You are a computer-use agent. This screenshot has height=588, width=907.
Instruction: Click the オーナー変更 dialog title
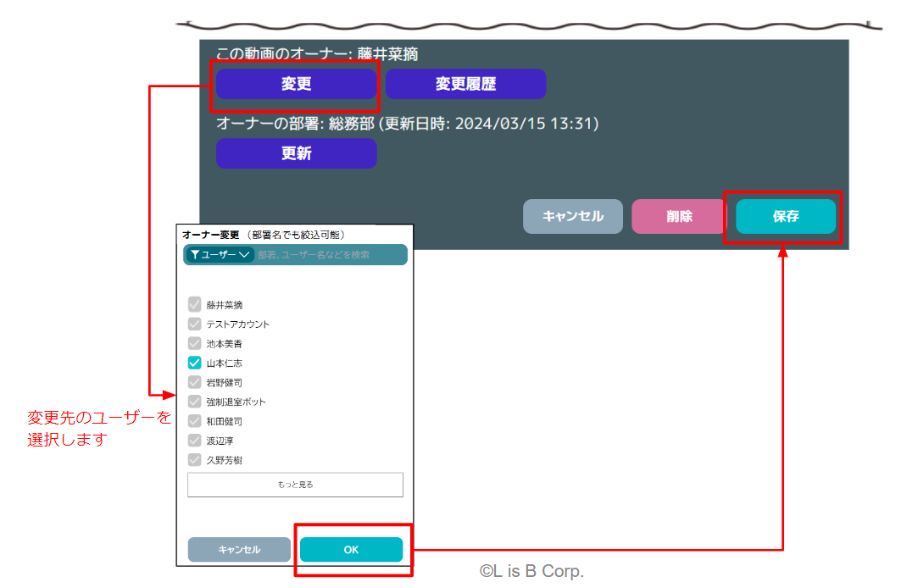[x=210, y=235]
